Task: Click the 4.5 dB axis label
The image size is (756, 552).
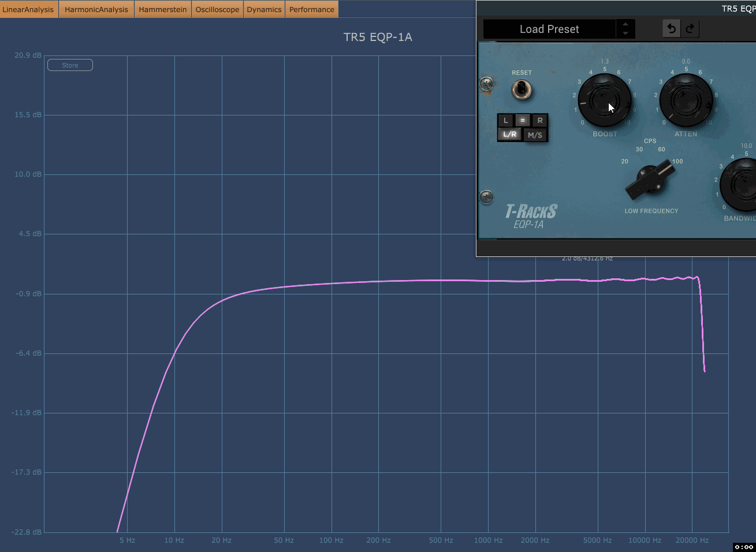Action: point(30,234)
